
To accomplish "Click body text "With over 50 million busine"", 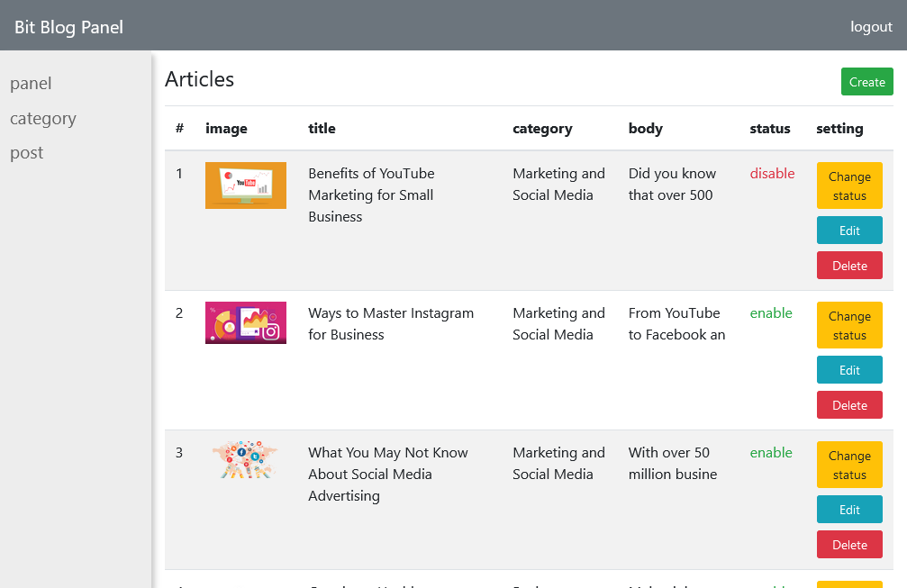I will pos(673,463).
